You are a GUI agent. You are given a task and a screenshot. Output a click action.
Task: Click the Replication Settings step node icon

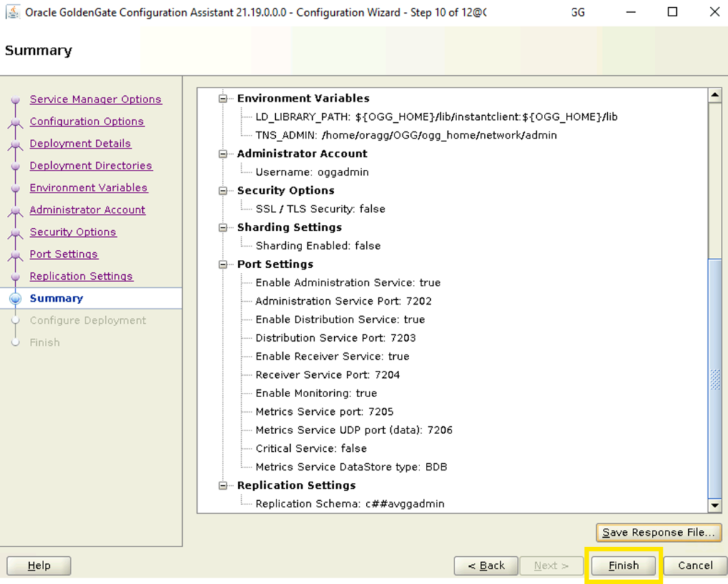pos(16,277)
